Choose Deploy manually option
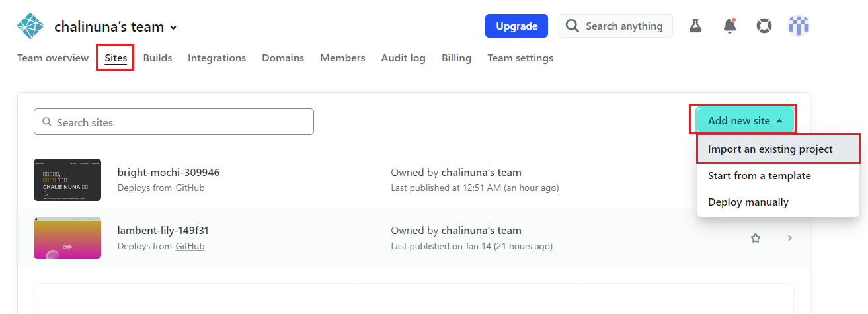 tap(778, 202)
